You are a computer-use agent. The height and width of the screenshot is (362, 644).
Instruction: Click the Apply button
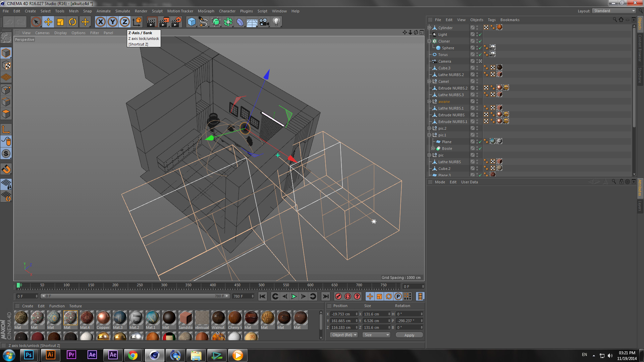click(409, 335)
